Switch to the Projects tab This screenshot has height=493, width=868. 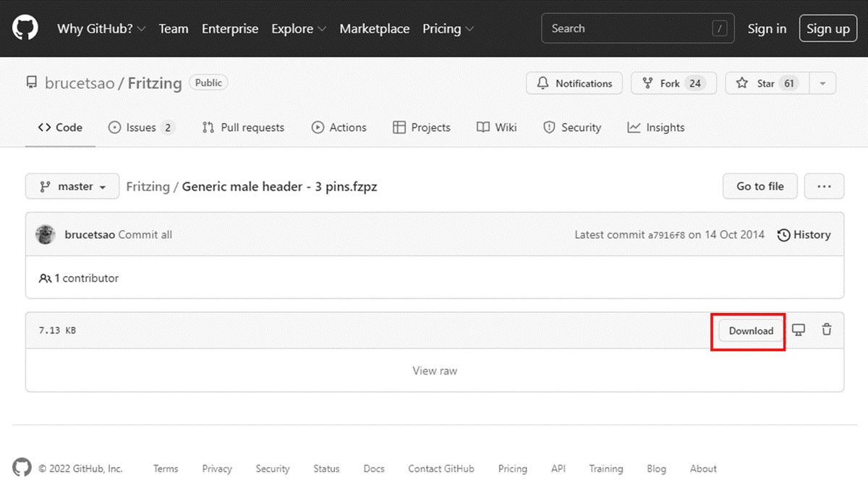tap(422, 127)
